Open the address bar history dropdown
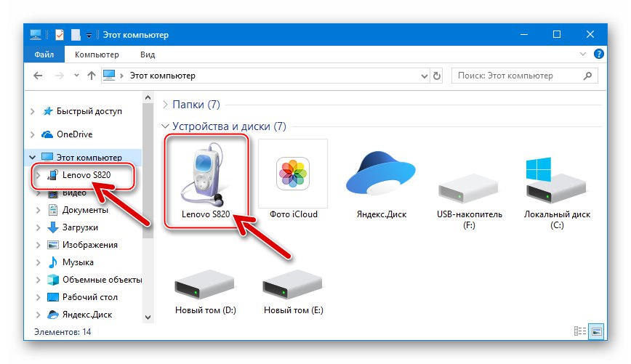631x364 pixels. point(424,76)
